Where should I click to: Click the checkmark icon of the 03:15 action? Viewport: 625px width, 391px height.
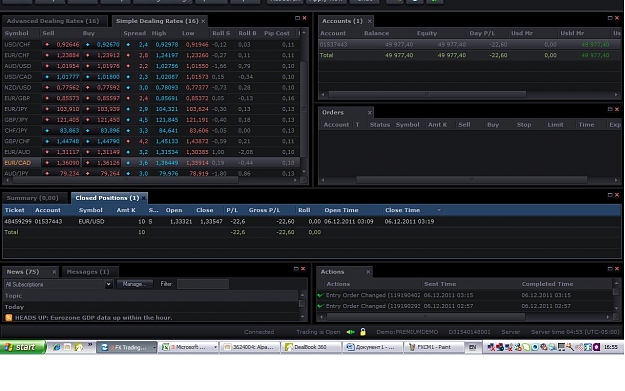pos(320,295)
